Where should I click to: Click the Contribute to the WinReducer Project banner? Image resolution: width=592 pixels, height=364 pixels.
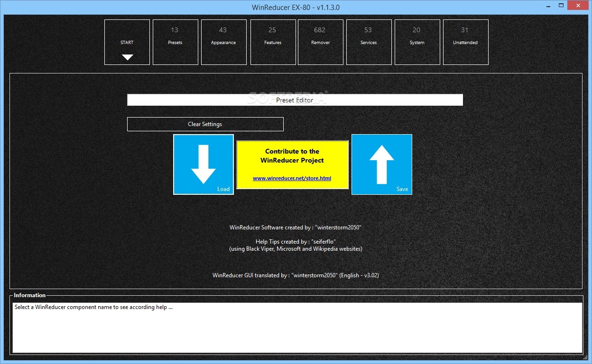(293, 164)
